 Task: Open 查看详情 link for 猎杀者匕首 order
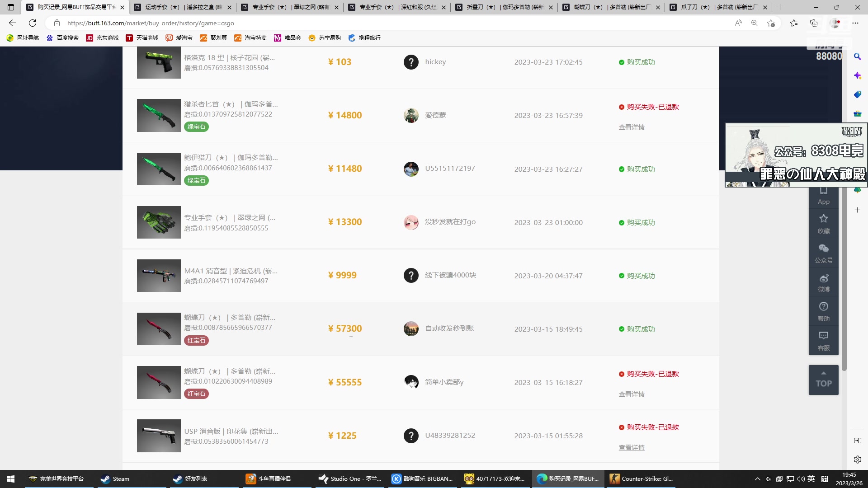(632, 127)
